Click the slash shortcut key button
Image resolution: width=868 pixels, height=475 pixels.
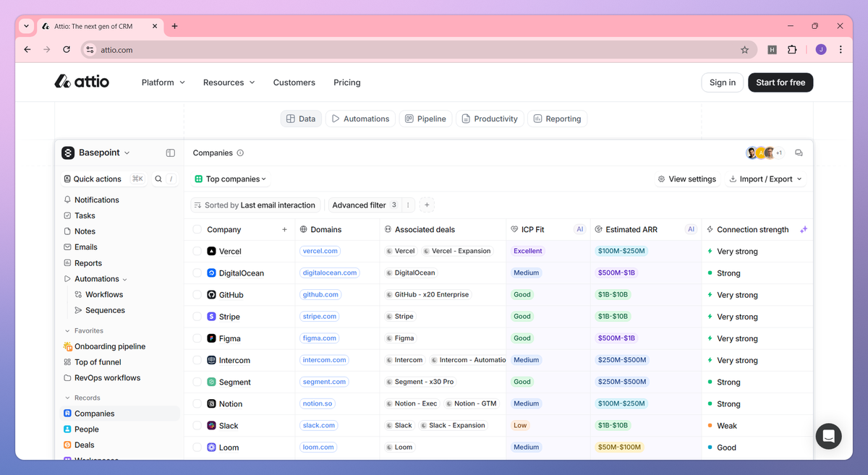[171, 179]
